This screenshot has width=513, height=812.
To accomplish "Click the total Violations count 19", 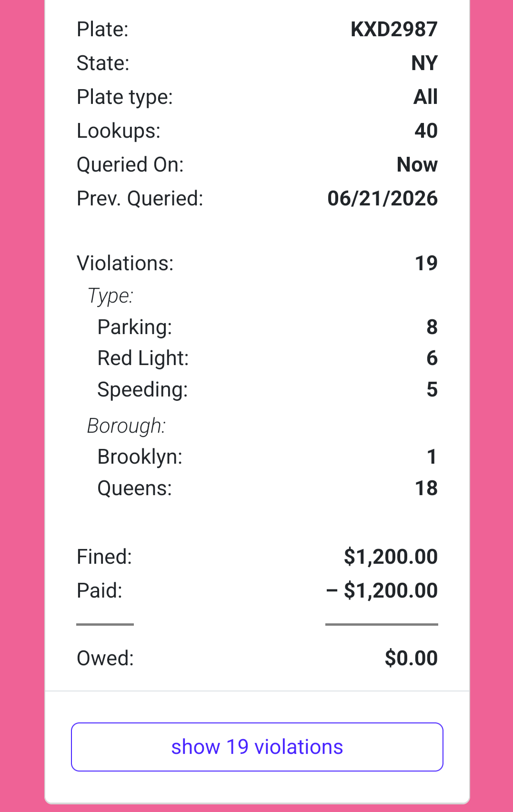I will pos(426,264).
